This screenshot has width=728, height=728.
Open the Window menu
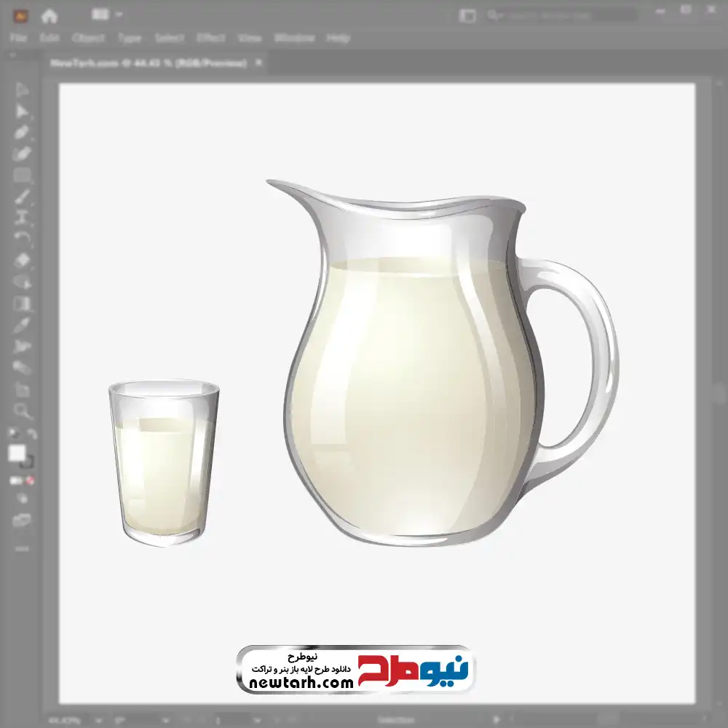293,38
